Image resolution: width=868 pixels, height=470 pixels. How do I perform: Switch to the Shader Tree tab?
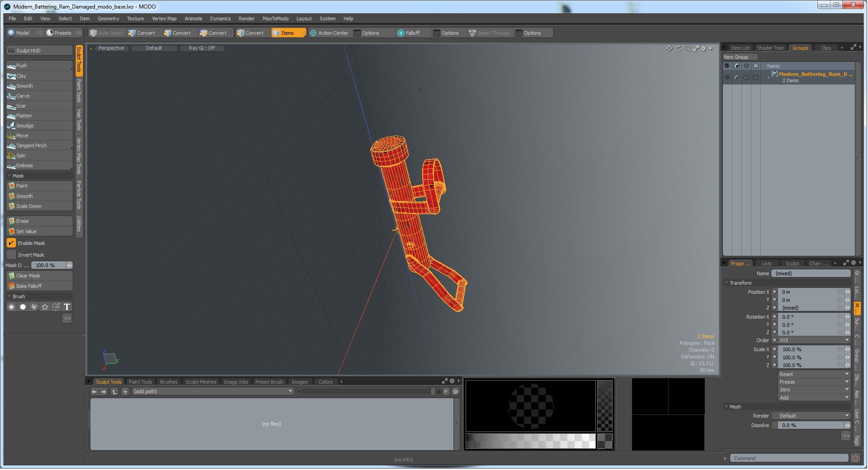pyautogui.click(x=770, y=48)
